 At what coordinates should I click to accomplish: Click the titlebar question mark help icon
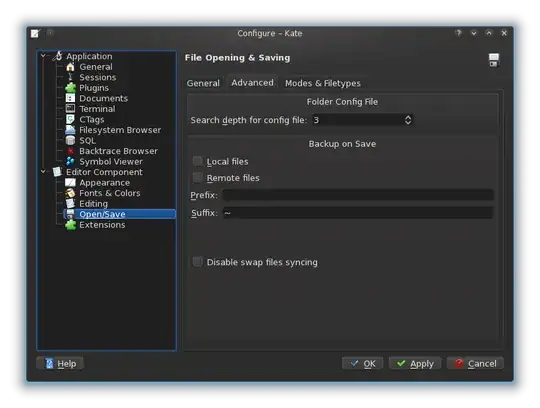click(x=458, y=33)
